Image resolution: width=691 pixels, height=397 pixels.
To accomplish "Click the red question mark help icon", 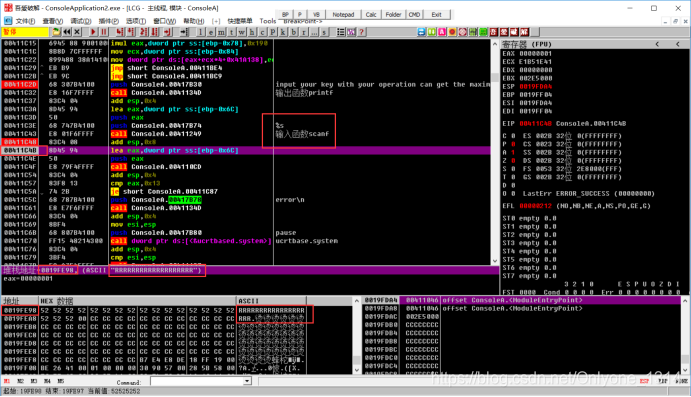I will pyautogui.click(x=362, y=32).
